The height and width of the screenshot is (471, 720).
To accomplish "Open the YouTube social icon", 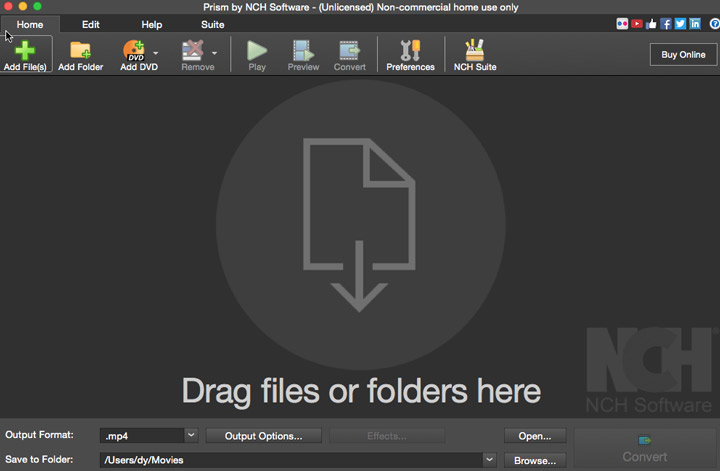I will (x=636, y=24).
